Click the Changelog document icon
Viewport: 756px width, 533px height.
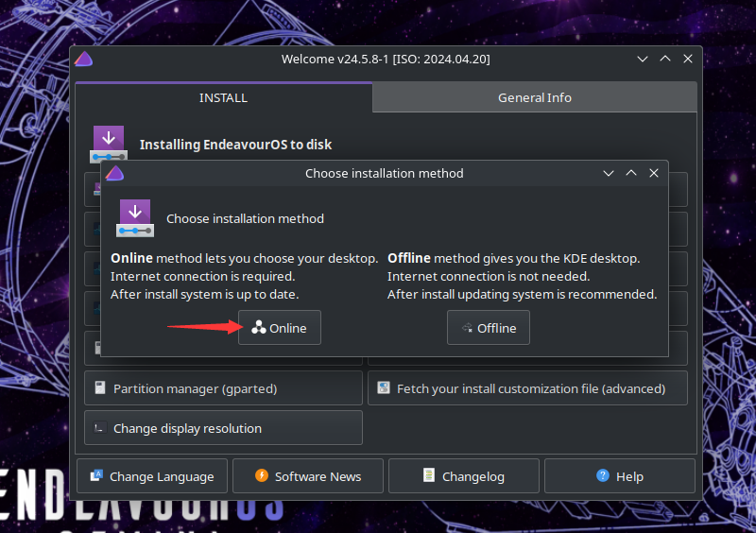pos(429,475)
